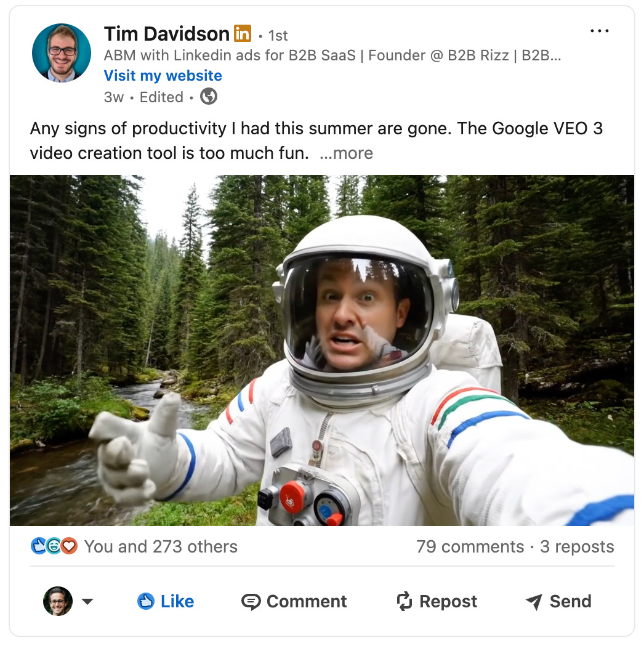
Task: Click the globe public visibility icon
Action: point(209,97)
